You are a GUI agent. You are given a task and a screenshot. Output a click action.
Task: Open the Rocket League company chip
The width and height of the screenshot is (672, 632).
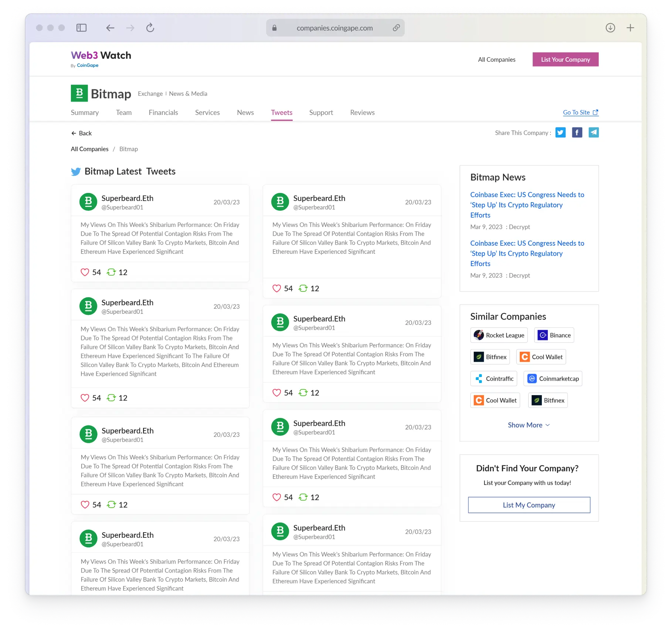tap(499, 335)
